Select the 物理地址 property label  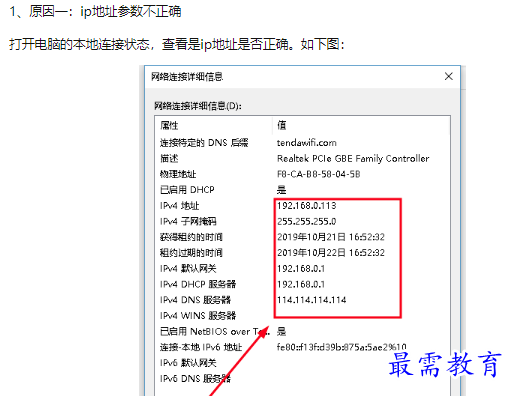(x=178, y=174)
